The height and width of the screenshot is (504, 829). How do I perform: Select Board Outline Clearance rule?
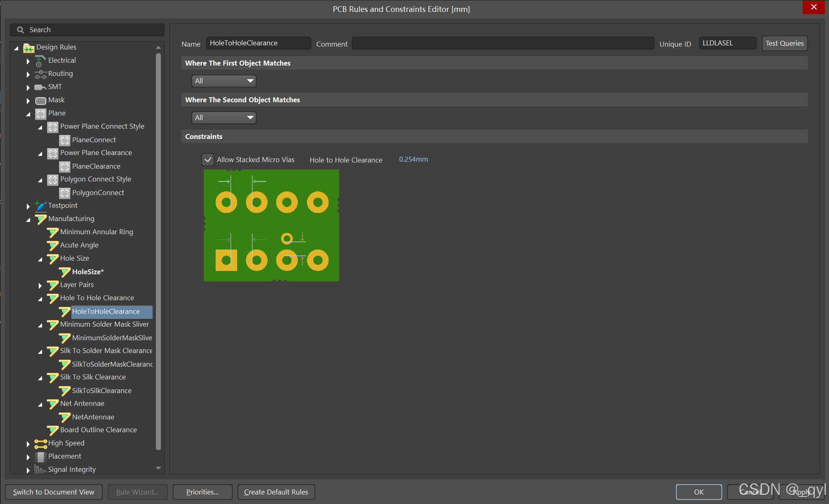98,430
